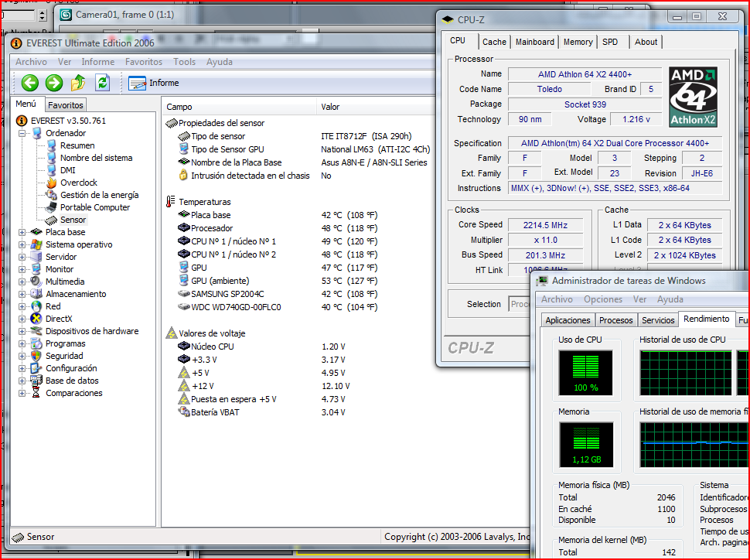Open the Opciones menu in Task Manager
The image size is (750, 560).
602,299
